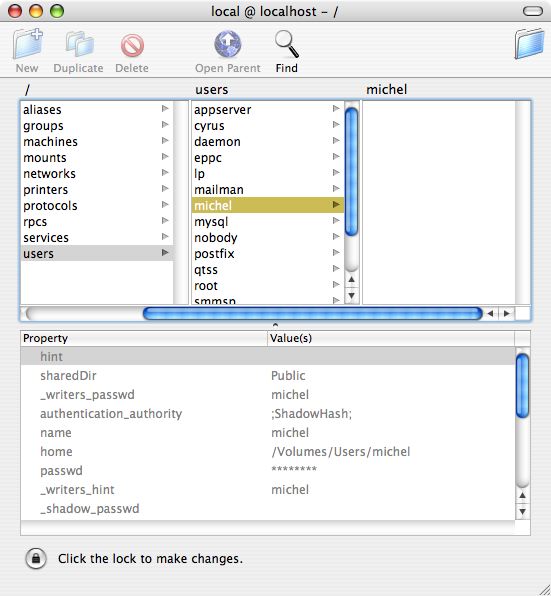Expand the root user entry arrow
Image resolution: width=551 pixels, height=596 pixels.
click(x=336, y=284)
